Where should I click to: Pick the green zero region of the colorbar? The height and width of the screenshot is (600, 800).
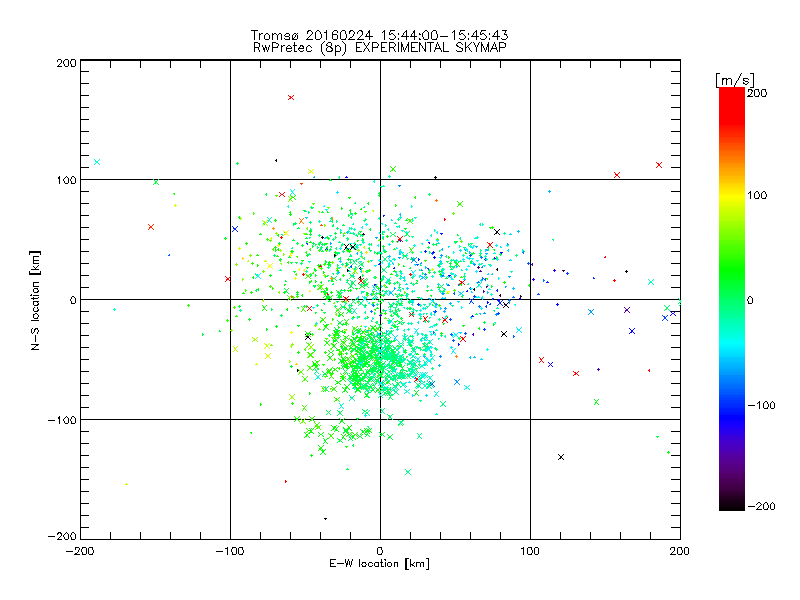coord(732,300)
